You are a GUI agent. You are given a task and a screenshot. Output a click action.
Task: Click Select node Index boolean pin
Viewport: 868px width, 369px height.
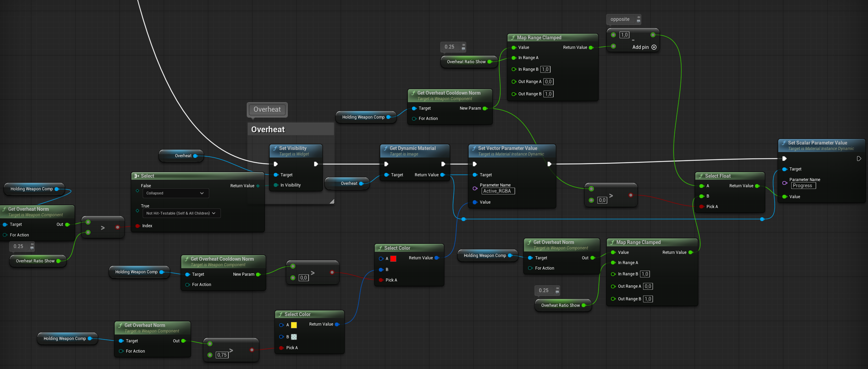click(138, 226)
